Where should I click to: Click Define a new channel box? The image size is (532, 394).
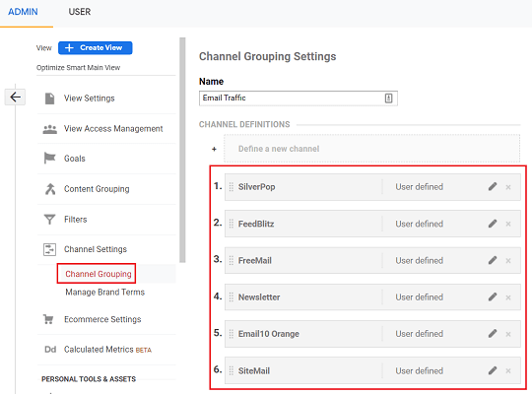point(371,149)
